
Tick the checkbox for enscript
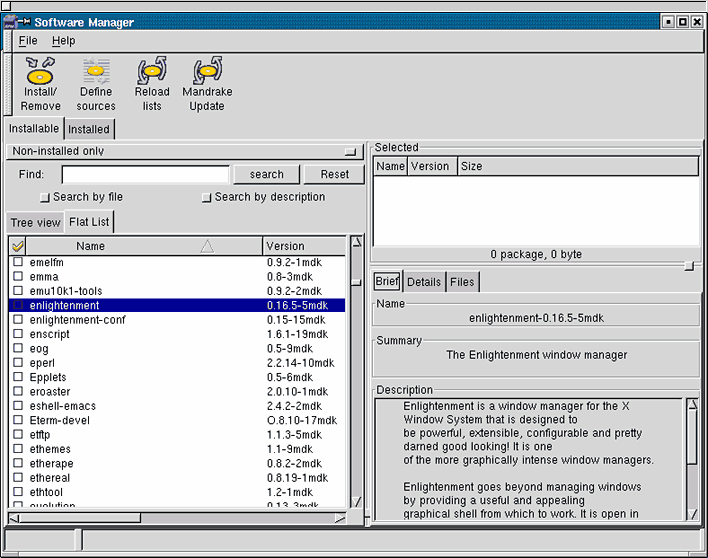(18, 334)
